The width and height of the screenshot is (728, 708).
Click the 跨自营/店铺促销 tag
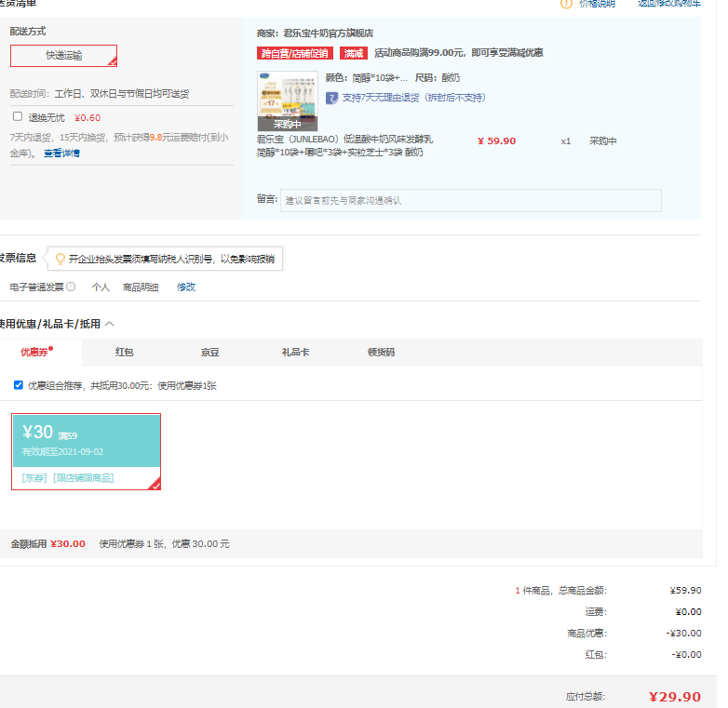pos(295,53)
